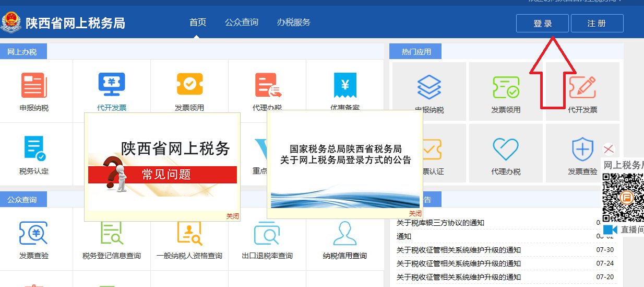Image resolution: width=644 pixels, height=287 pixels.
Task: Open 发票领用 tile in 热门应用
Action: tap(506, 91)
